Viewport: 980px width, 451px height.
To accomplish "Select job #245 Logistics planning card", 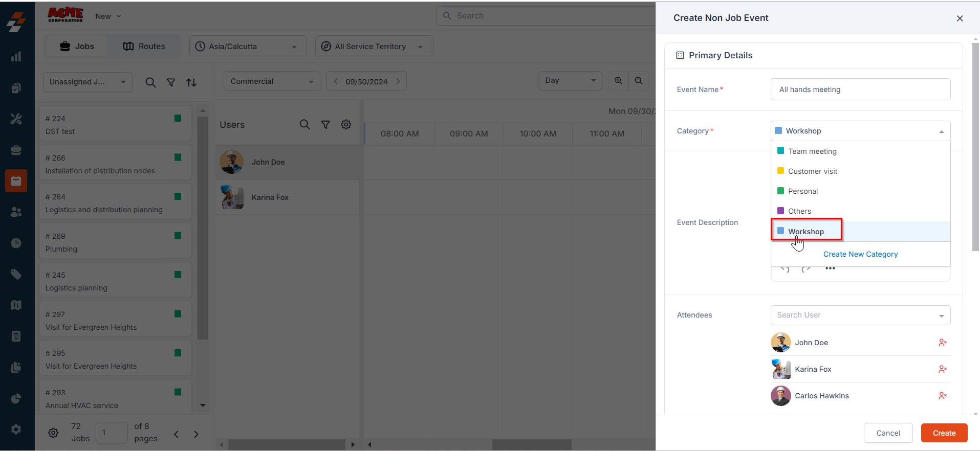I will (x=115, y=280).
